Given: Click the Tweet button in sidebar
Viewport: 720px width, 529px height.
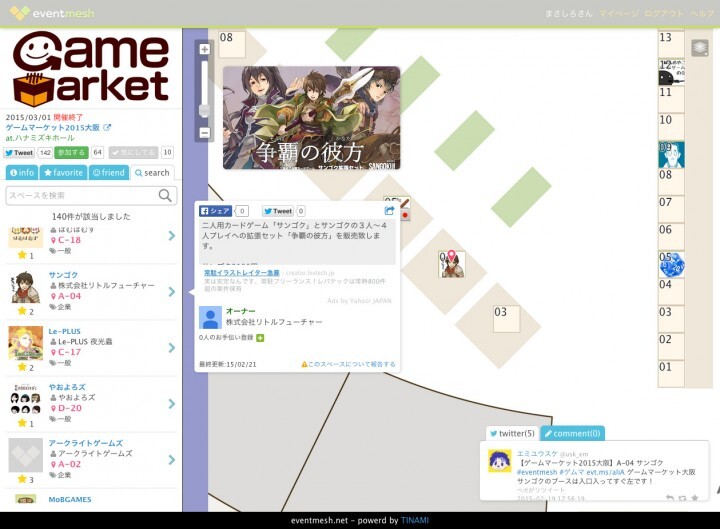Looking at the screenshot, I should (x=19, y=152).
